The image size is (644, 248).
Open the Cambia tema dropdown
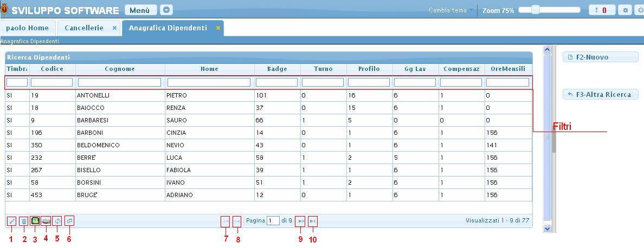[451, 10]
